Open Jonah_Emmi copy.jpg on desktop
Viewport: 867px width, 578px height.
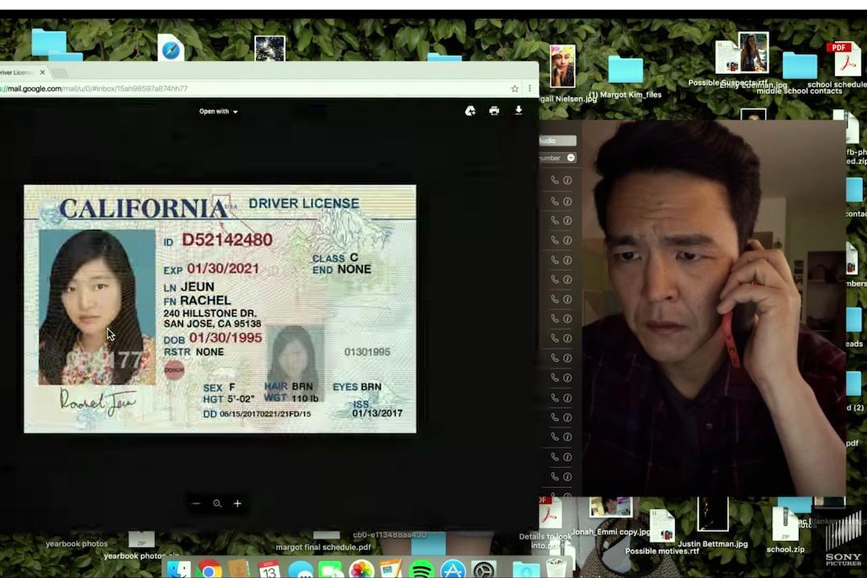click(610, 507)
